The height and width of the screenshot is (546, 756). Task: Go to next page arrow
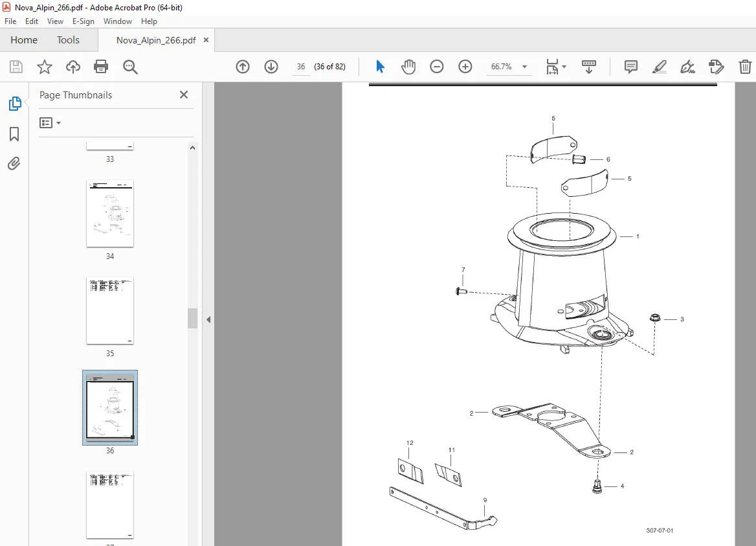point(271,67)
